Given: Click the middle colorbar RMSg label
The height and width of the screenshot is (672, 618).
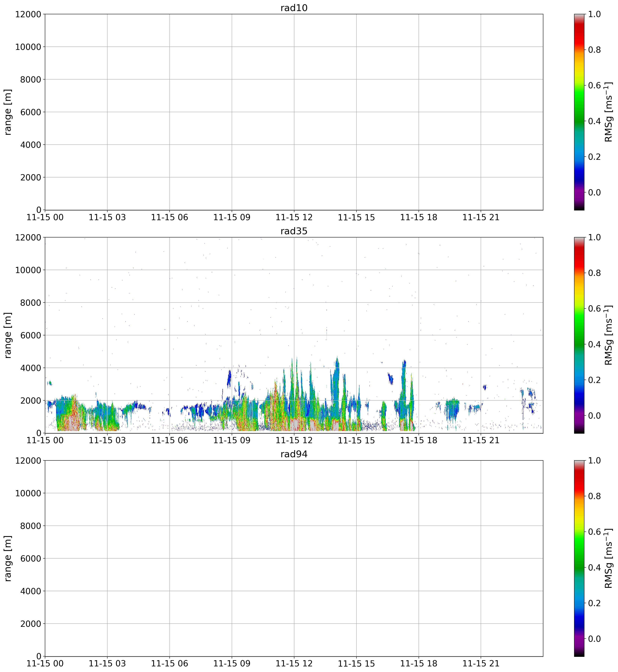Looking at the screenshot, I should click(x=609, y=335).
